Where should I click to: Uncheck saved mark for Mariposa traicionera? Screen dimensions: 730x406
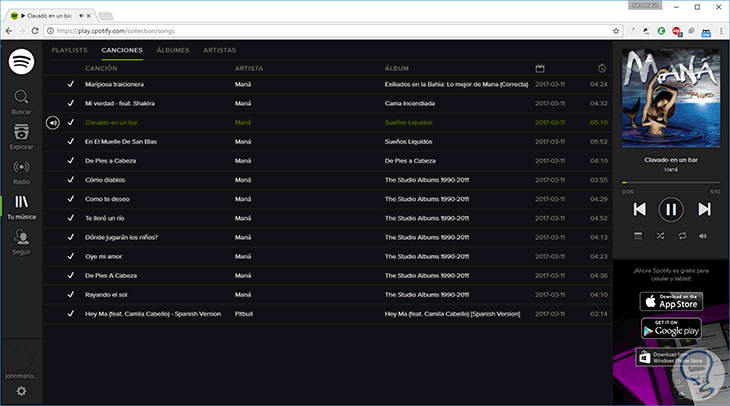pos(71,84)
